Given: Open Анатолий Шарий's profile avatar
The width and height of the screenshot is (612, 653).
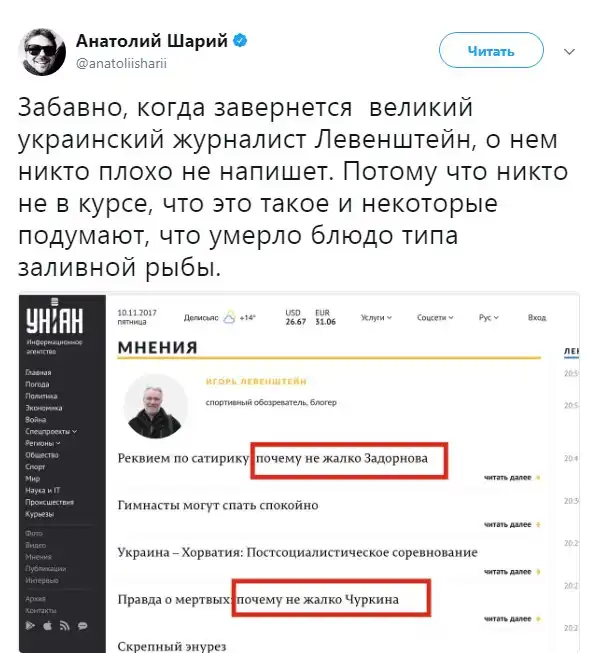Looking at the screenshot, I should pos(42,52).
